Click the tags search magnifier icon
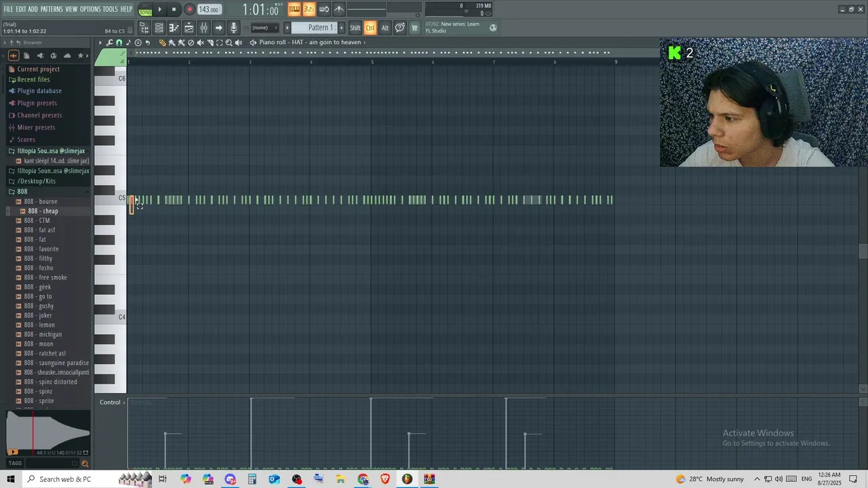Image resolution: width=868 pixels, height=488 pixels. 85,464
